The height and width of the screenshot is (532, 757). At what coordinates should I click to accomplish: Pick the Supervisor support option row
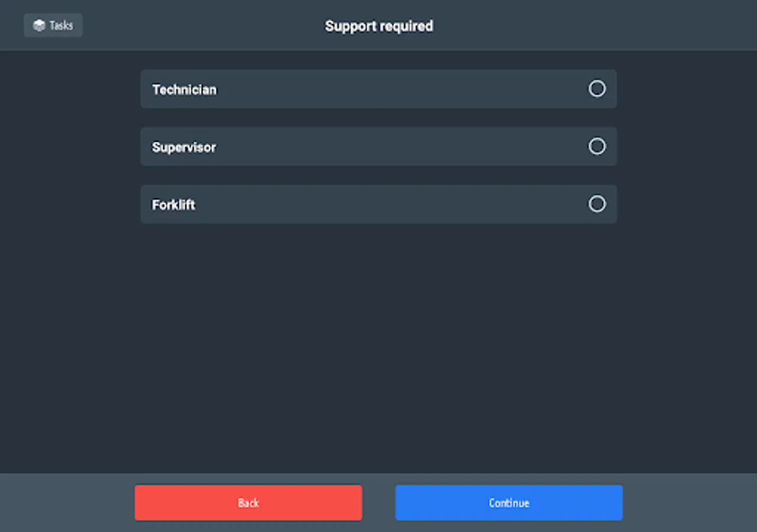(x=378, y=147)
